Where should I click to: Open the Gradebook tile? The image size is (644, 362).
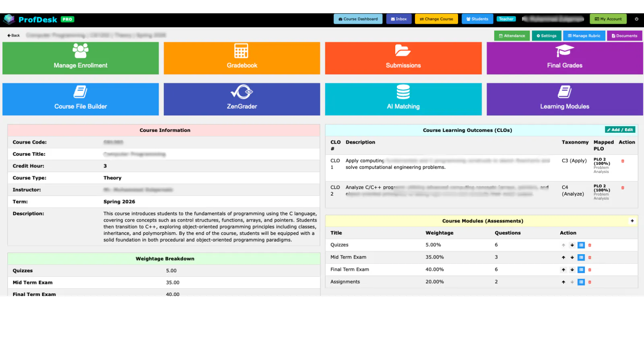click(x=242, y=58)
